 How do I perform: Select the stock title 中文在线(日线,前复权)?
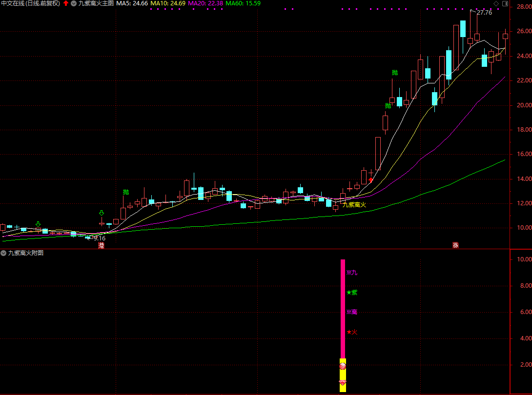click(x=31, y=3)
